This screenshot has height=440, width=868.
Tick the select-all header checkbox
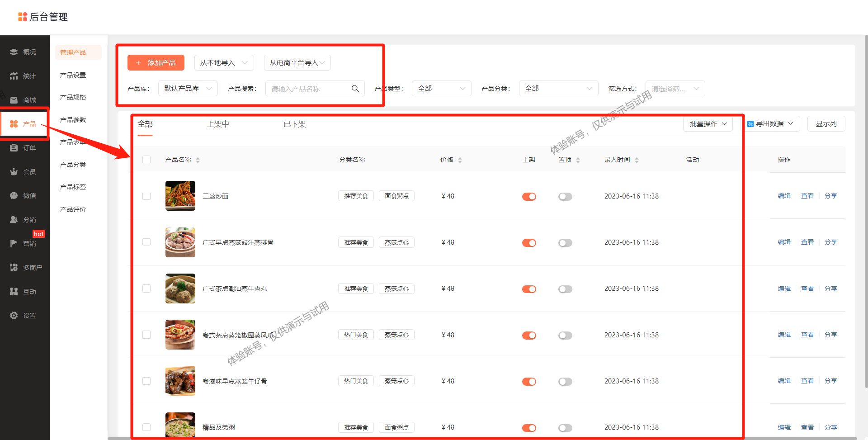click(146, 160)
